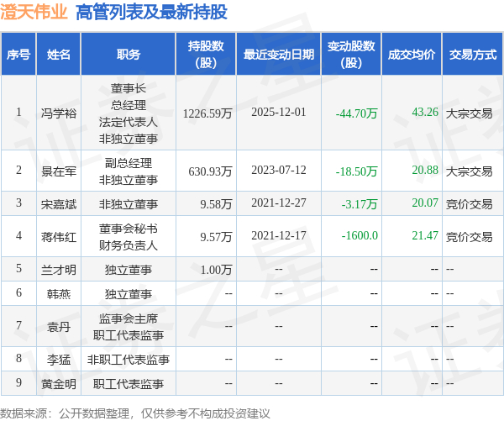Click 兰才明's 独立董事 position
Viewport: 504px width, 421px height.
(129, 270)
